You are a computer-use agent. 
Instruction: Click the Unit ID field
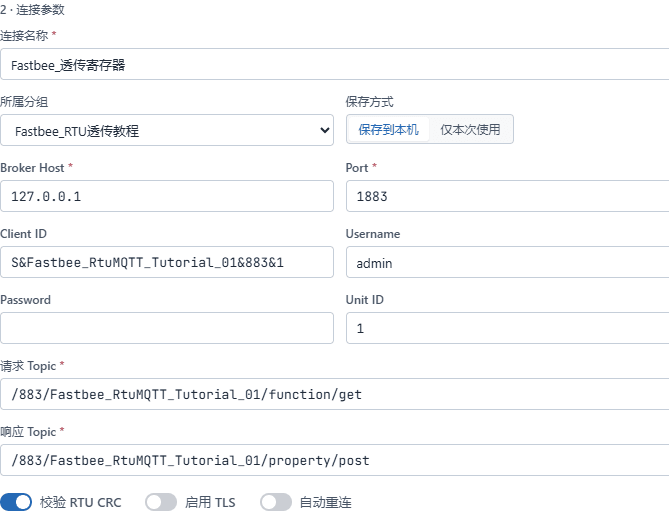click(507, 328)
